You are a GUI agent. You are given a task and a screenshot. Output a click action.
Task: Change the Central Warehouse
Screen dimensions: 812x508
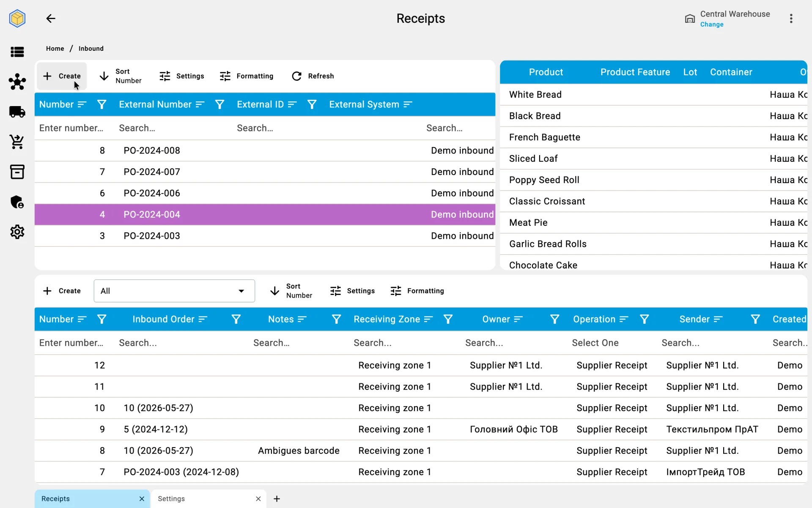(x=712, y=25)
